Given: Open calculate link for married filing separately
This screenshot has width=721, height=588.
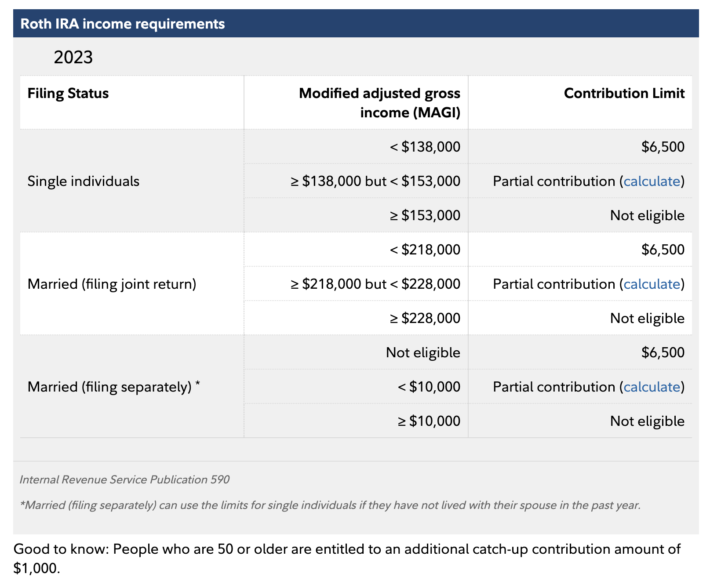Looking at the screenshot, I should 652,387.
